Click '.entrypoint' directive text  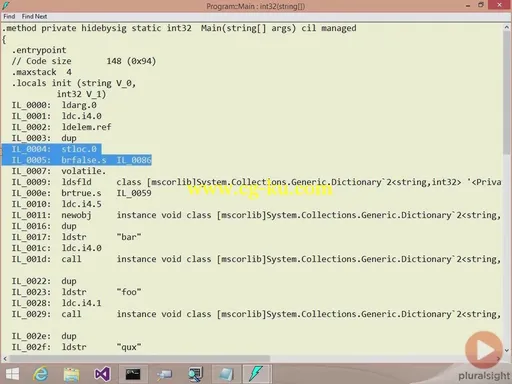(39, 50)
